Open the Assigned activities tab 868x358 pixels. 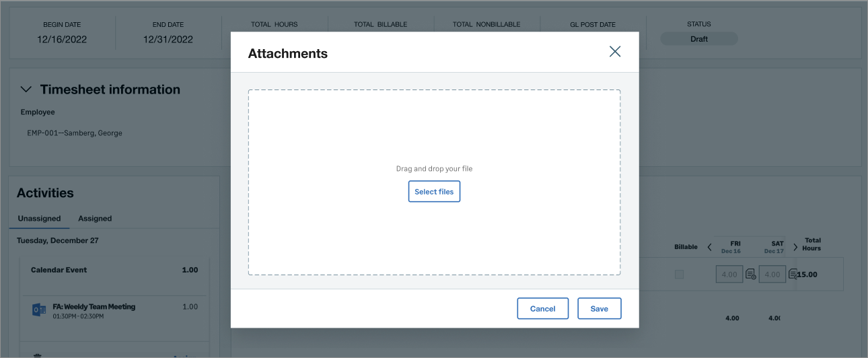click(x=95, y=219)
